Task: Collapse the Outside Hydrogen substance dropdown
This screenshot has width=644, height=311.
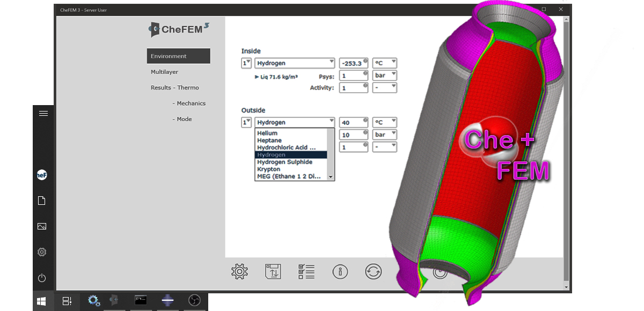Action: [295, 123]
